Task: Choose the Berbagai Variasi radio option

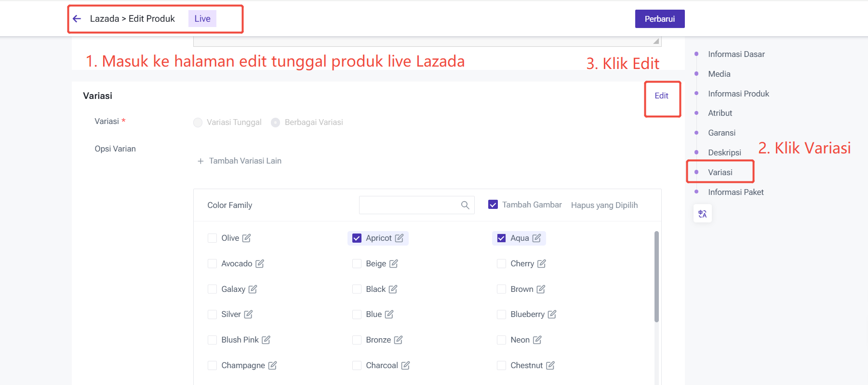Action: [275, 123]
